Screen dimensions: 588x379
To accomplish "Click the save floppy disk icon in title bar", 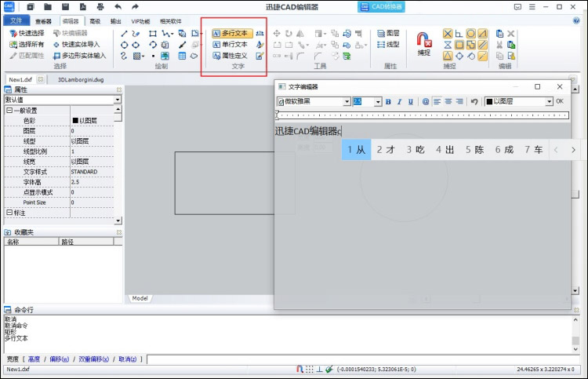I will (65, 7).
